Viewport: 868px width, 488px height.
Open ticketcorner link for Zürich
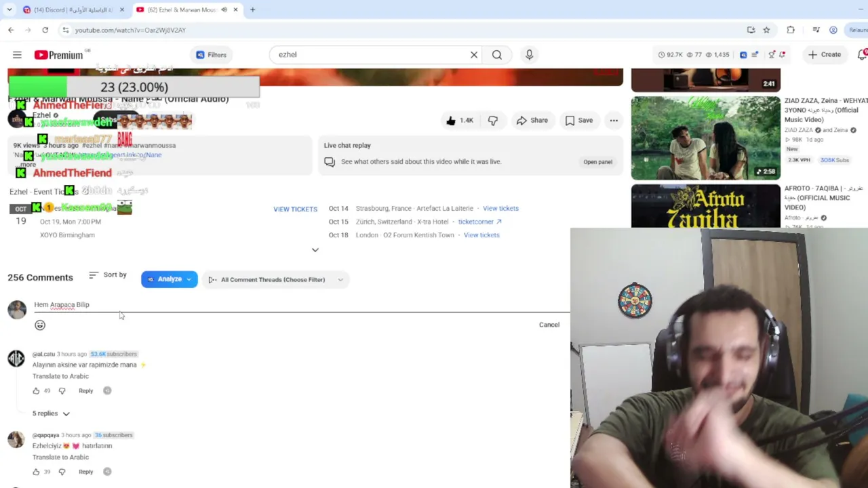479,222
